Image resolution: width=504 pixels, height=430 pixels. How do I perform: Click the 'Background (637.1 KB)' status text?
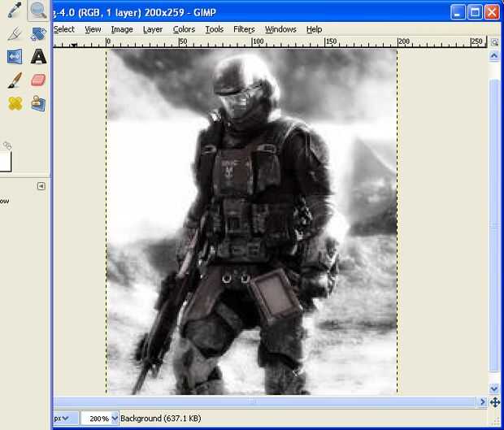point(161,419)
